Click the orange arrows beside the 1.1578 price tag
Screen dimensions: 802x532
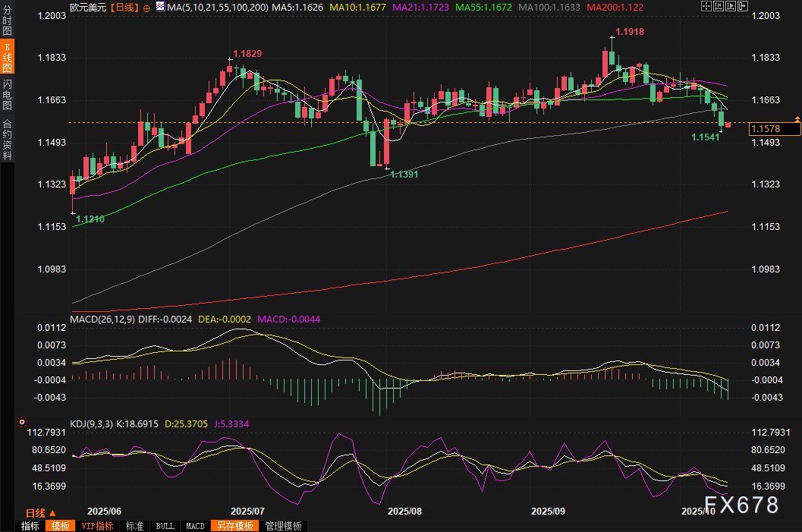[x=797, y=119]
